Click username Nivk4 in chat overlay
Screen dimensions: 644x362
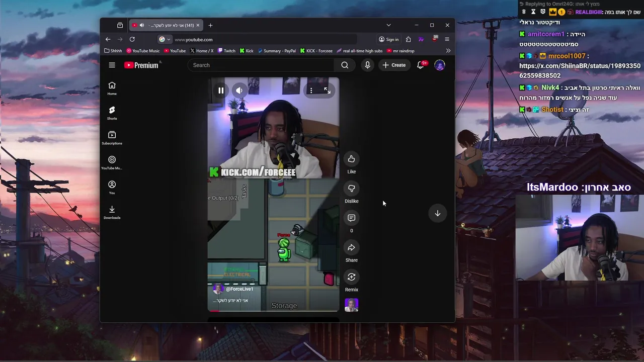click(x=550, y=87)
